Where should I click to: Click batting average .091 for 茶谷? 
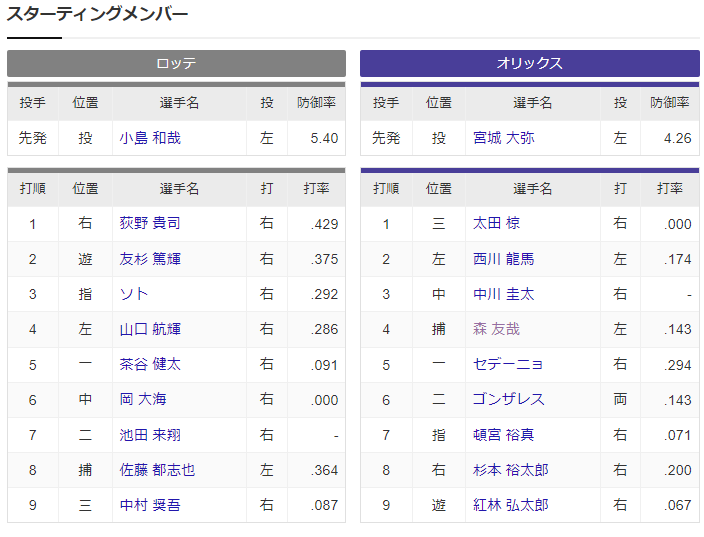[x=324, y=365]
